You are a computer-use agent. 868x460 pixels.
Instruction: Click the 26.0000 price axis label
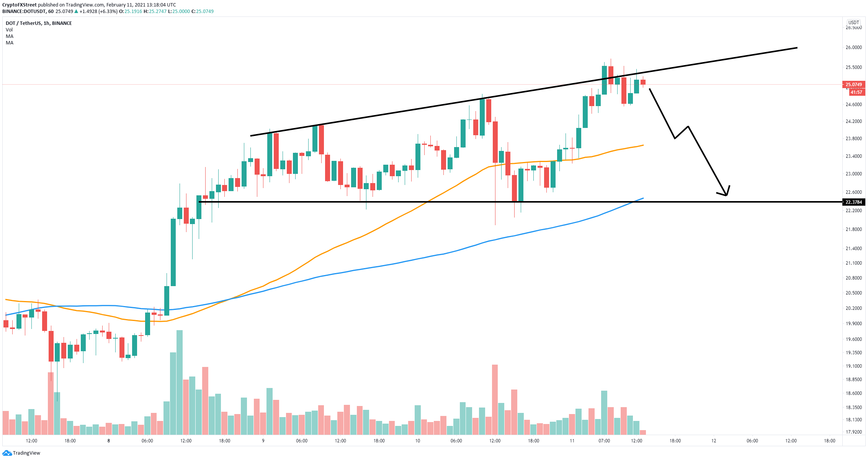coord(853,47)
